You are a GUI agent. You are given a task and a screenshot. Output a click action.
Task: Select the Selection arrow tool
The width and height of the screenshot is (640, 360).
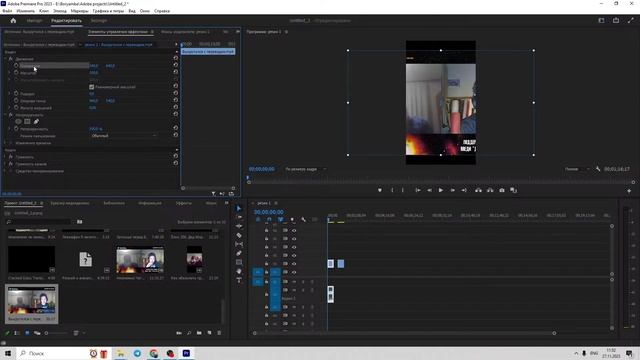coord(239,209)
